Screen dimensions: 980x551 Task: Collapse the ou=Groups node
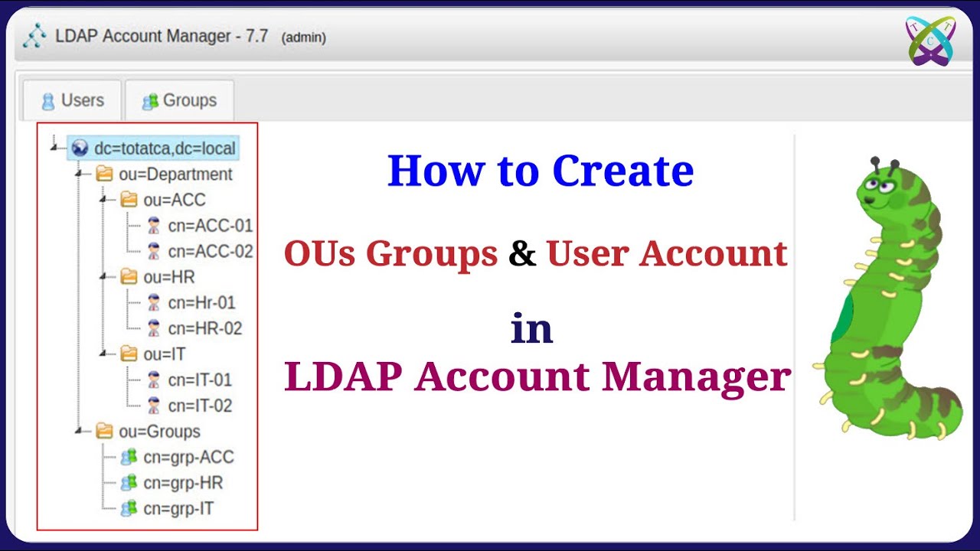(80, 431)
